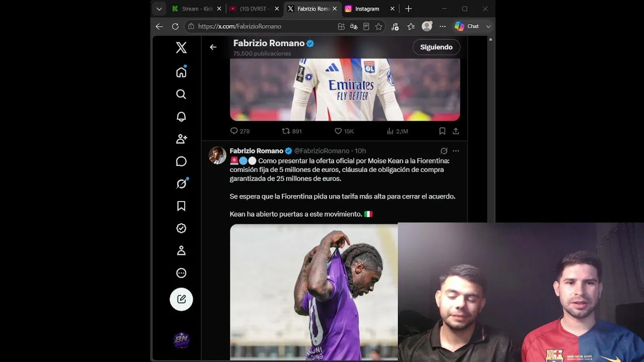Click the white compose post button
The height and width of the screenshot is (362, 644).
pos(181,299)
